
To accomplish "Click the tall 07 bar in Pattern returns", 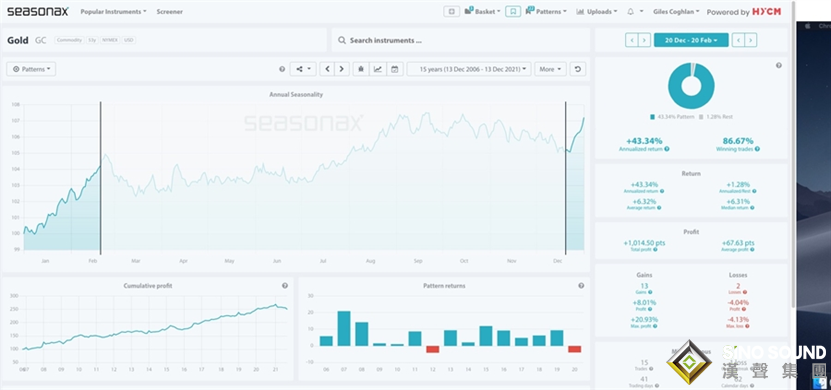I will (x=344, y=329).
